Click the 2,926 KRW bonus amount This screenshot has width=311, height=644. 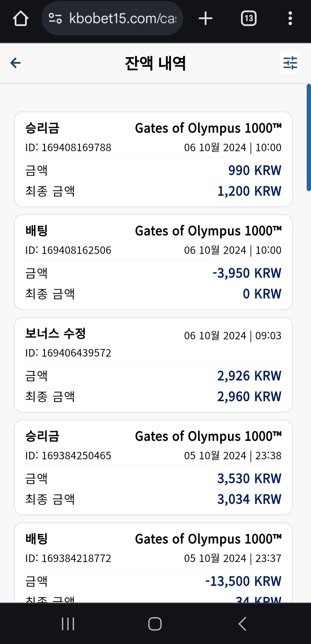pyautogui.click(x=249, y=376)
